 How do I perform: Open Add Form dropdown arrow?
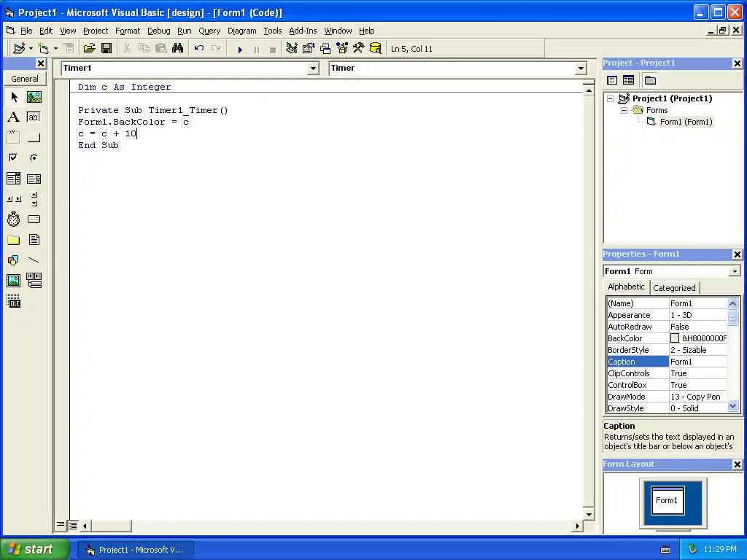pyautogui.click(x=55, y=49)
